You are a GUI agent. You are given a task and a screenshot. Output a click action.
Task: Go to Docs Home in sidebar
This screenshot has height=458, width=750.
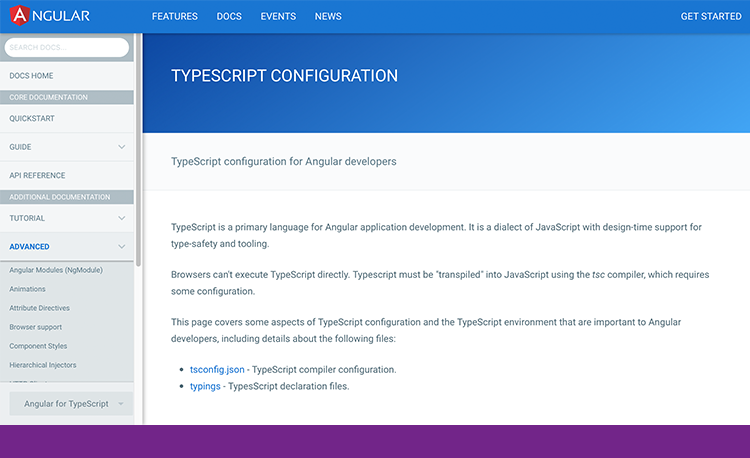pyautogui.click(x=67, y=76)
